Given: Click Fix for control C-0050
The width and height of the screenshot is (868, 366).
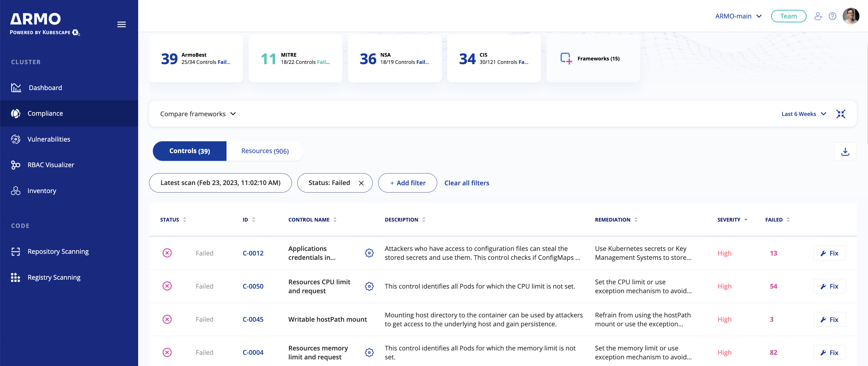Looking at the screenshot, I should click(x=829, y=286).
